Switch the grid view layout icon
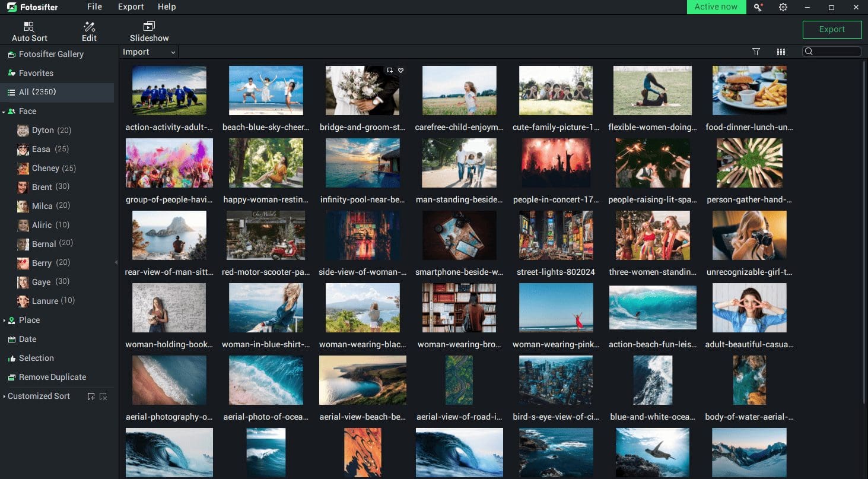Screen dimensions: 868x479 tap(781, 52)
